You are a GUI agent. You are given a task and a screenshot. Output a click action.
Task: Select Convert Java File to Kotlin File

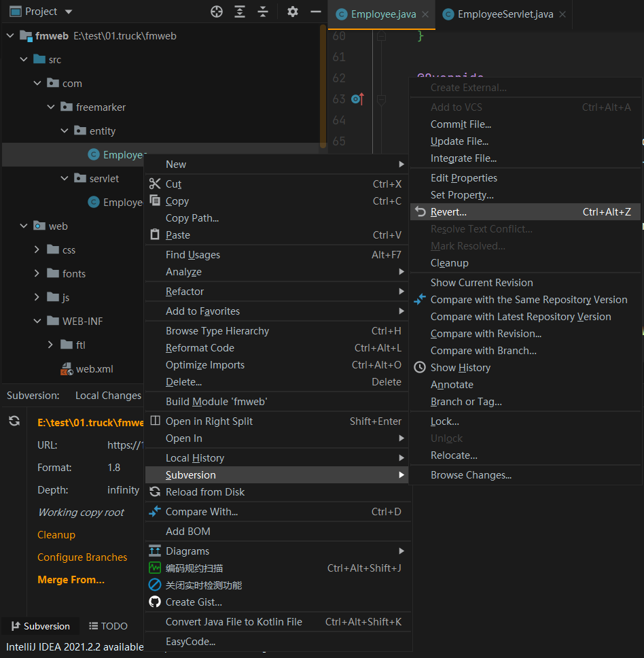276,622
